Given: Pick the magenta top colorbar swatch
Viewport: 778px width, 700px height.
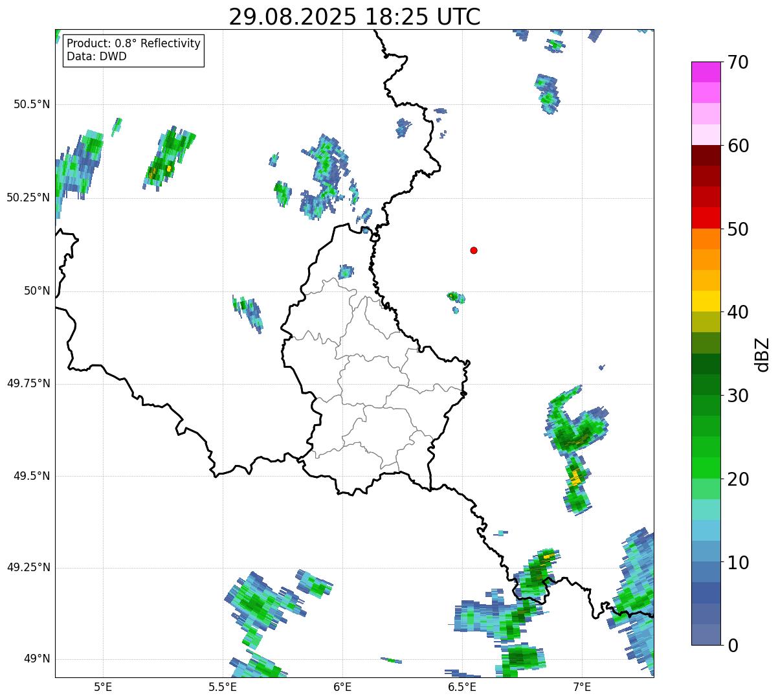Looking at the screenshot, I should [706, 72].
